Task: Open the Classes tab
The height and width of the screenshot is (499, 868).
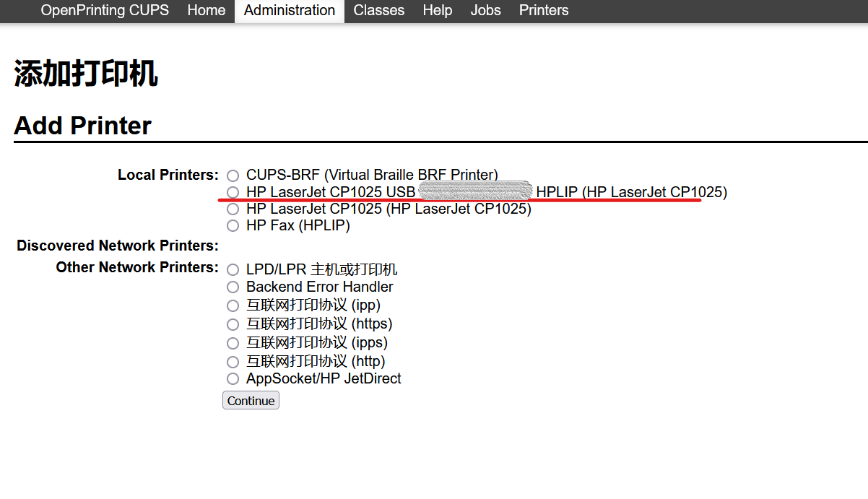Action: click(378, 10)
